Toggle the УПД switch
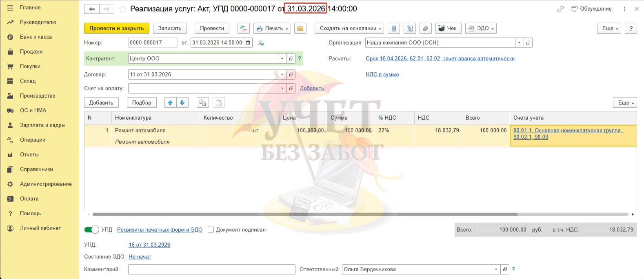This screenshot has height=279, width=644. (x=91, y=230)
